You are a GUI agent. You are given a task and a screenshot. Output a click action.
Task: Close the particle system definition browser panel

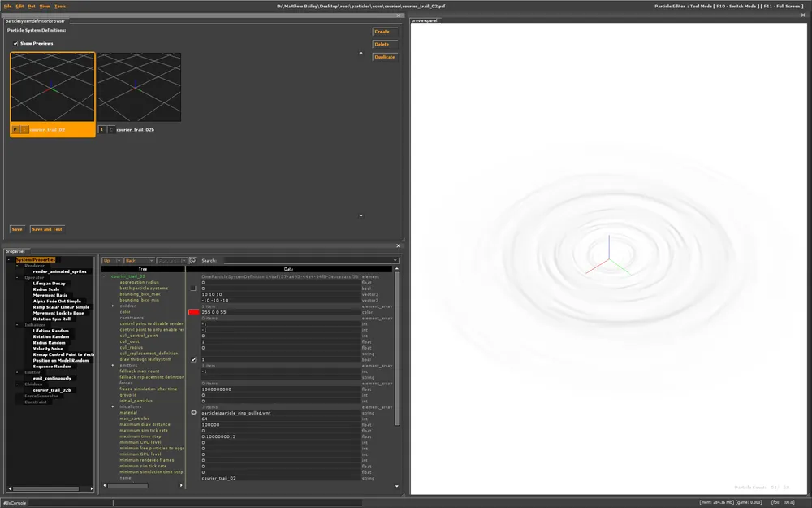tap(398, 15)
